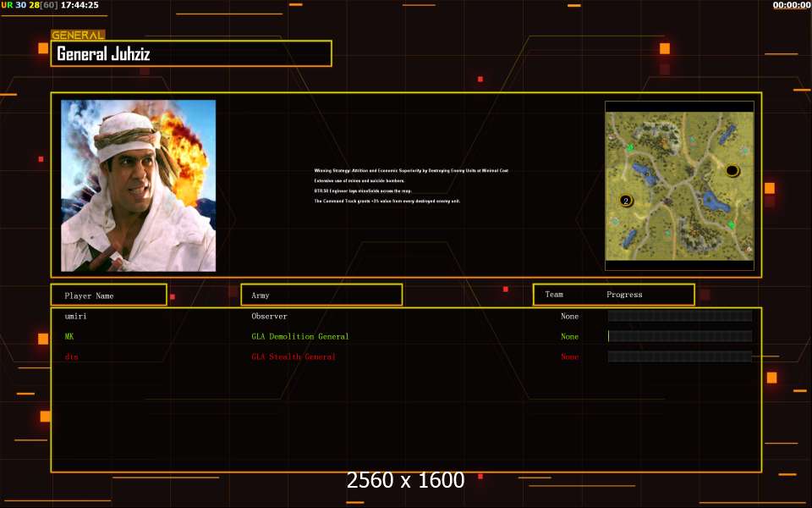Viewport: 812px width, 508px height.
Task: Open the battlefield map preview
Action: pyautogui.click(x=679, y=185)
